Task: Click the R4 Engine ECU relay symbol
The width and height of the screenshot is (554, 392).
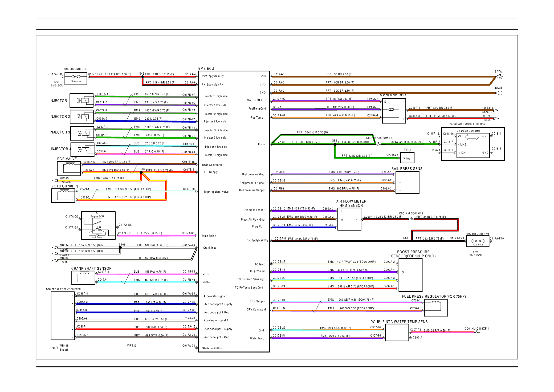Action: (97, 226)
